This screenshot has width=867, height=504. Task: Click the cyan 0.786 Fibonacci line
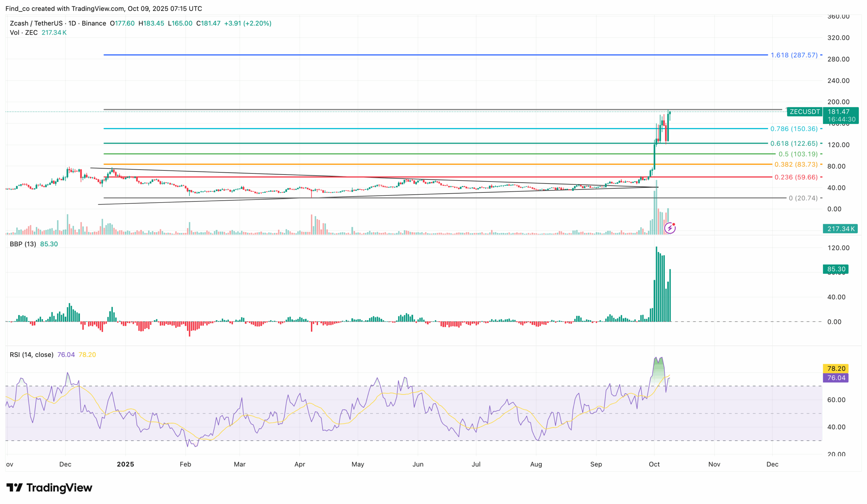[x=436, y=129]
